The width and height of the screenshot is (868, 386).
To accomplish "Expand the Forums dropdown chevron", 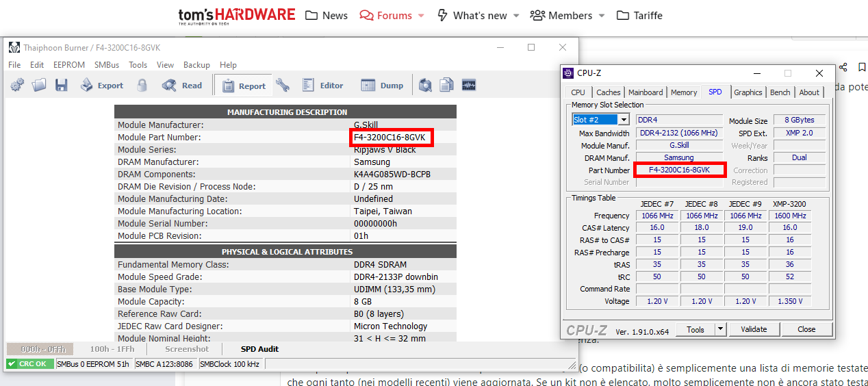I will click(x=421, y=16).
